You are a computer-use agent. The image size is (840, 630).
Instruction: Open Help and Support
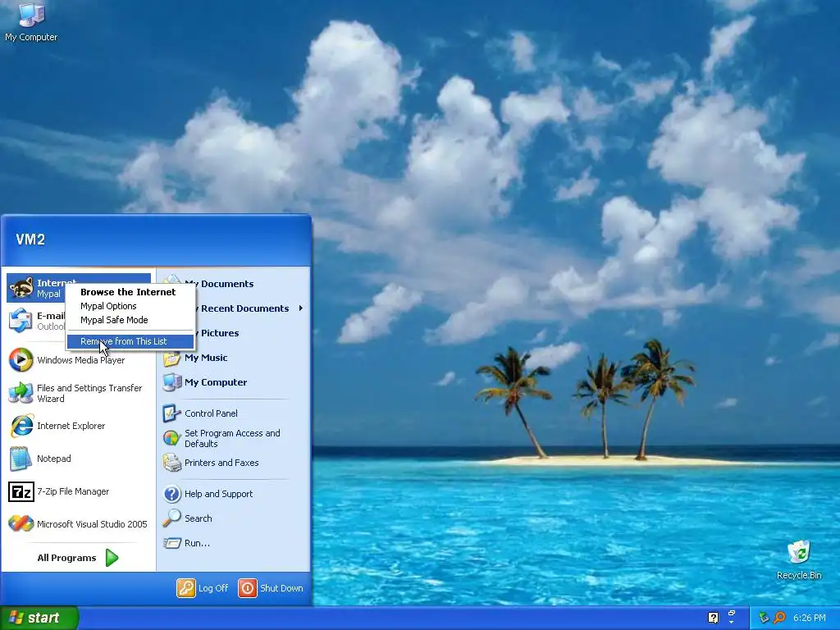pyautogui.click(x=234, y=493)
